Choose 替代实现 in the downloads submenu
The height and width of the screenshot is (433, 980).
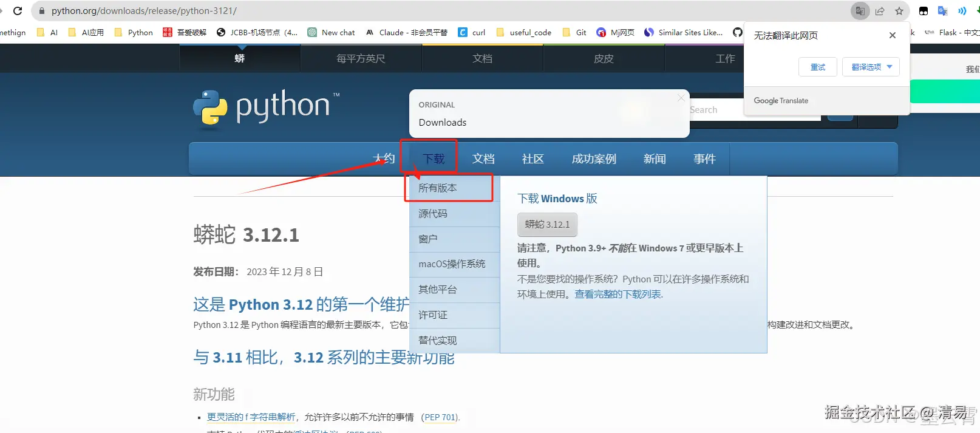tap(455, 341)
